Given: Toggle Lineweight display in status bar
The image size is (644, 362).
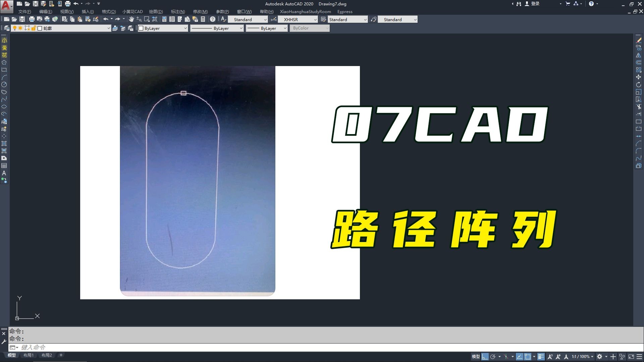Looking at the screenshot, I should pos(541,357).
